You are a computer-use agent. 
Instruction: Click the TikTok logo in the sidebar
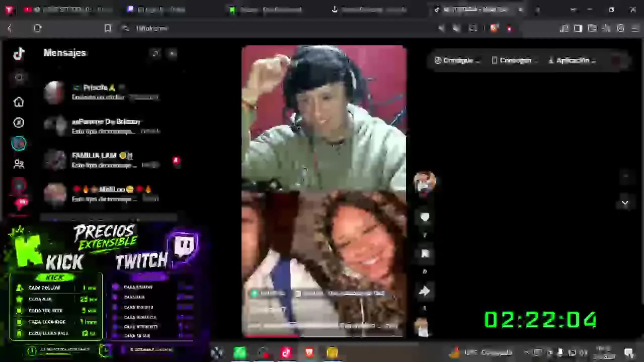click(x=19, y=53)
